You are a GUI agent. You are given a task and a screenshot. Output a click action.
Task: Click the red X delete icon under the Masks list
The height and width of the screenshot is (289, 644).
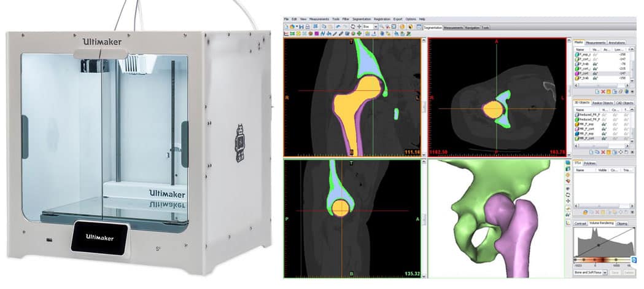tap(603, 91)
